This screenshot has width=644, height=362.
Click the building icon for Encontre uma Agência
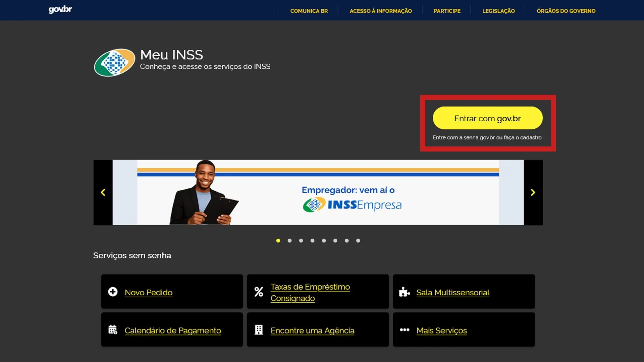[259, 330]
